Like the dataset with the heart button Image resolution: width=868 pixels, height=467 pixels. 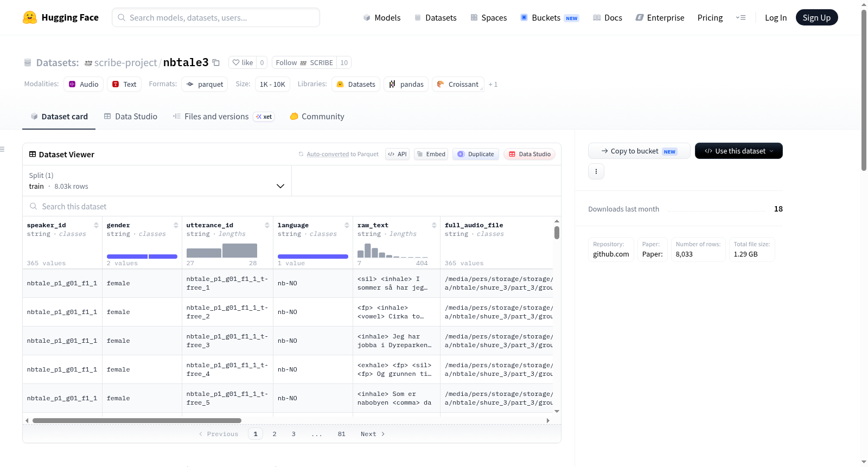point(242,62)
